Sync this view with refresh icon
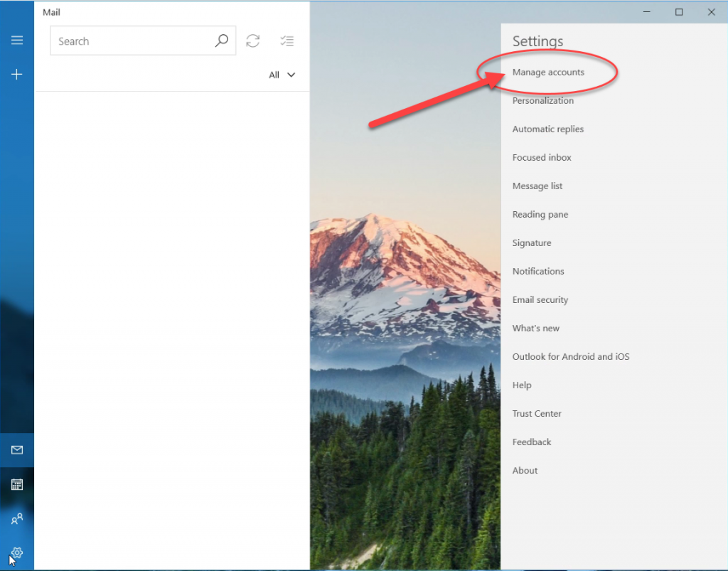 [253, 41]
